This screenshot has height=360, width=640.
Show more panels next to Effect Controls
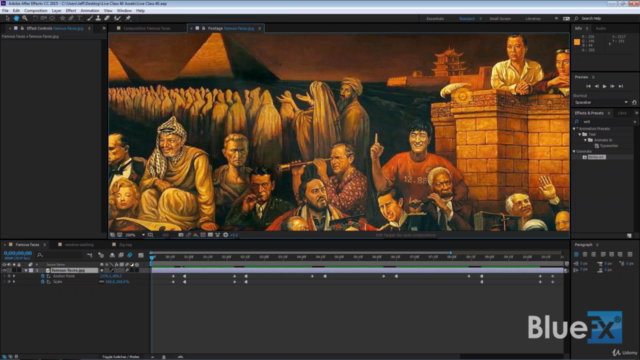tap(104, 29)
